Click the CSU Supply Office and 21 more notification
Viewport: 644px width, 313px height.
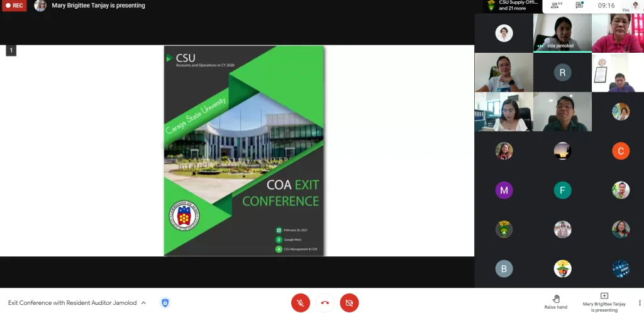click(514, 6)
